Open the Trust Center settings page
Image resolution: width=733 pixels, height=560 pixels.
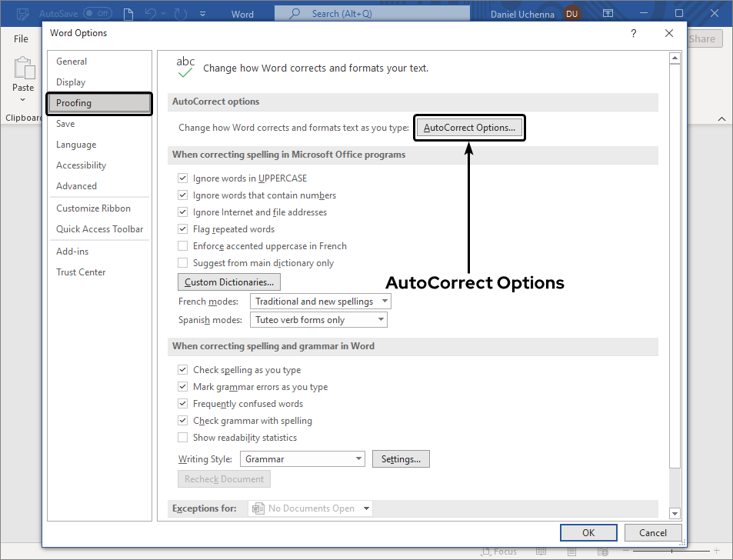(81, 272)
